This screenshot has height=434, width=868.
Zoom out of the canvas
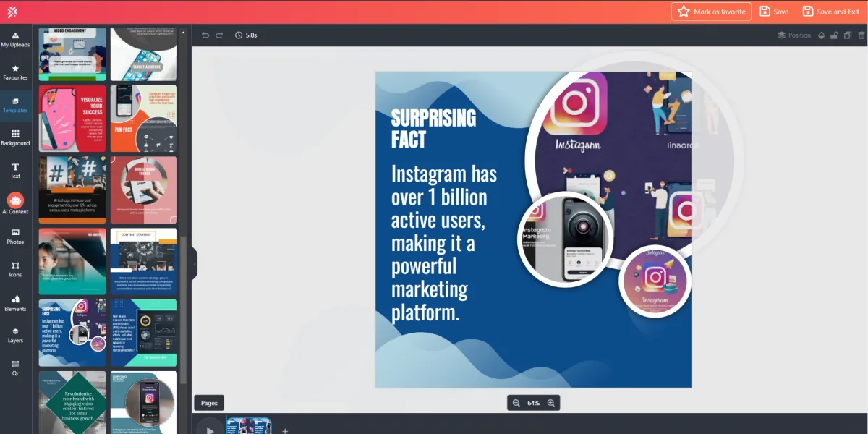(516, 403)
